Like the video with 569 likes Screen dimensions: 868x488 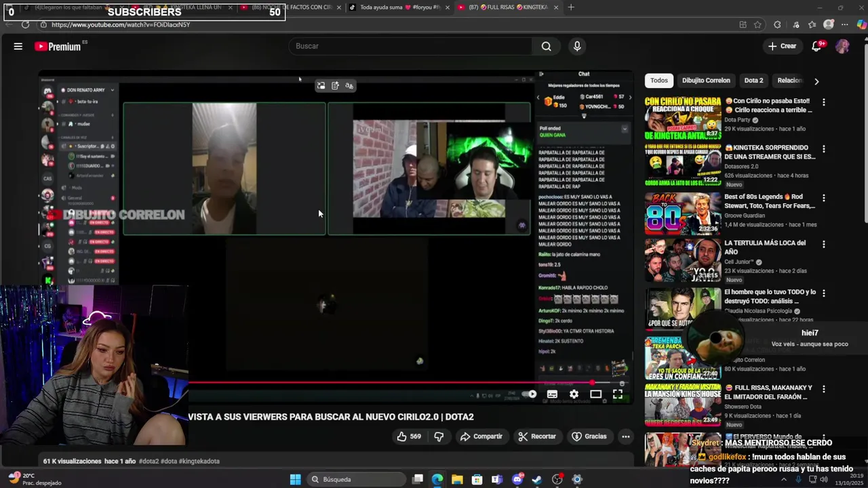point(409,436)
